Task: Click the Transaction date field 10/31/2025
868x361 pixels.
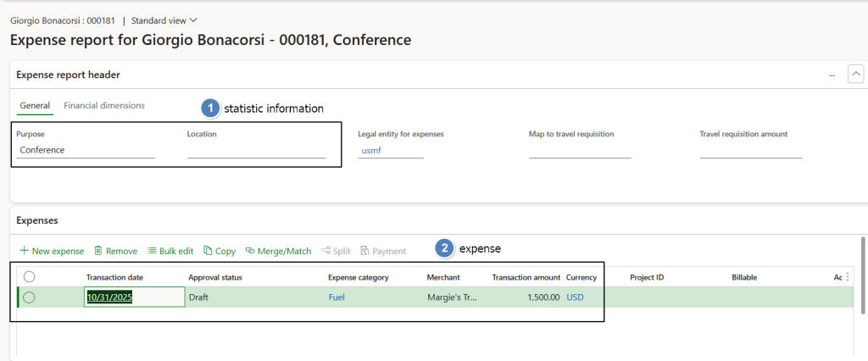Action: [134, 297]
